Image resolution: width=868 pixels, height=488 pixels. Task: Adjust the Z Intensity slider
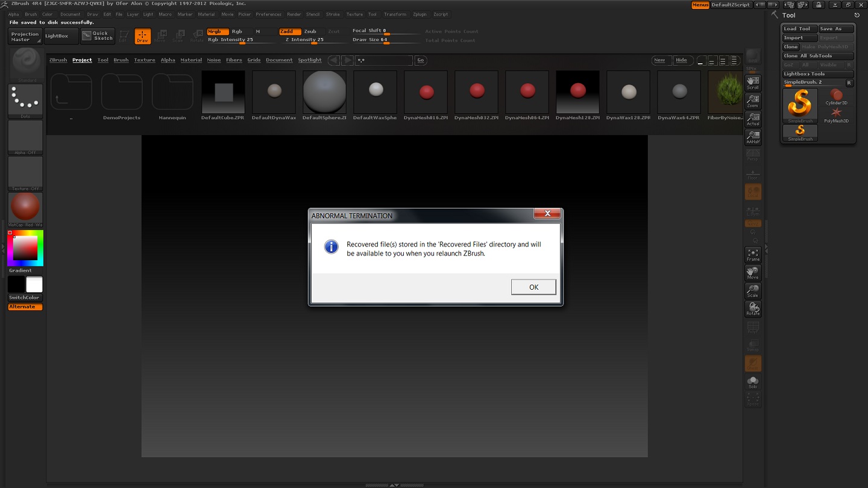[313, 40]
